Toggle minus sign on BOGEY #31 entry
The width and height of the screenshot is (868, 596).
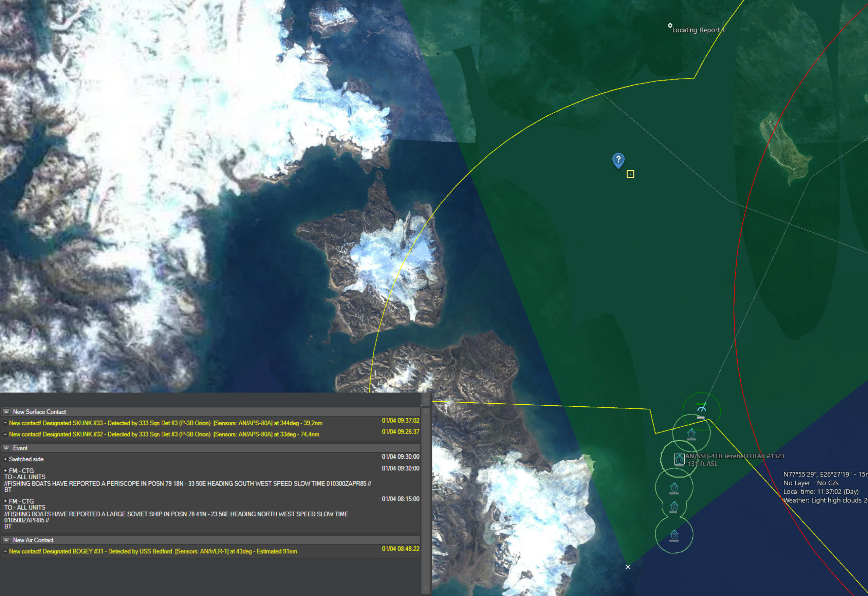click(x=5, y=551)
